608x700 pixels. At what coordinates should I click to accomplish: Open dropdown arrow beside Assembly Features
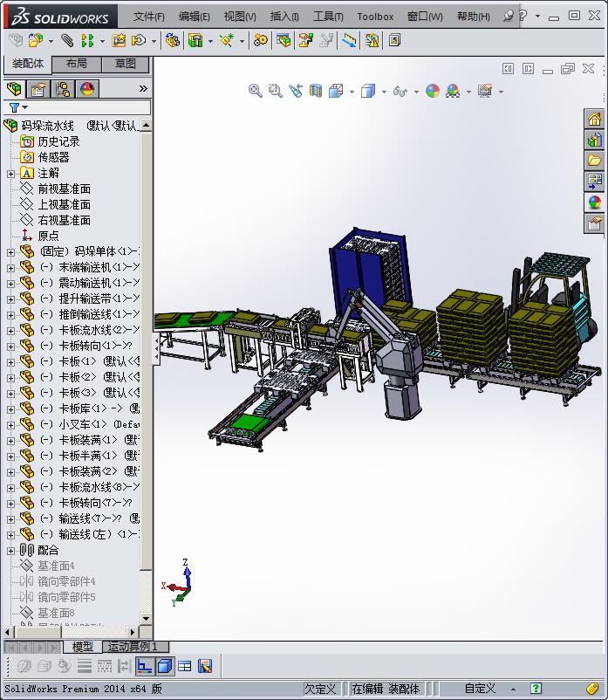210,41
